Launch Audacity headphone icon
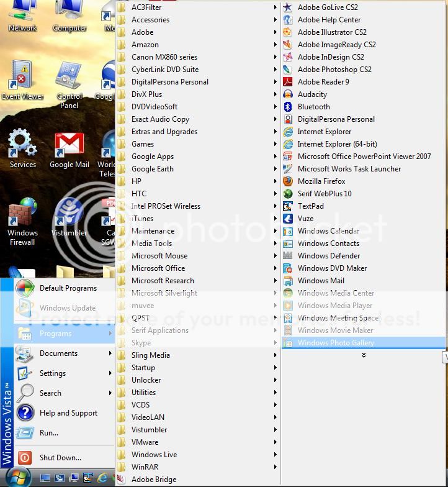 pos(288,94)
